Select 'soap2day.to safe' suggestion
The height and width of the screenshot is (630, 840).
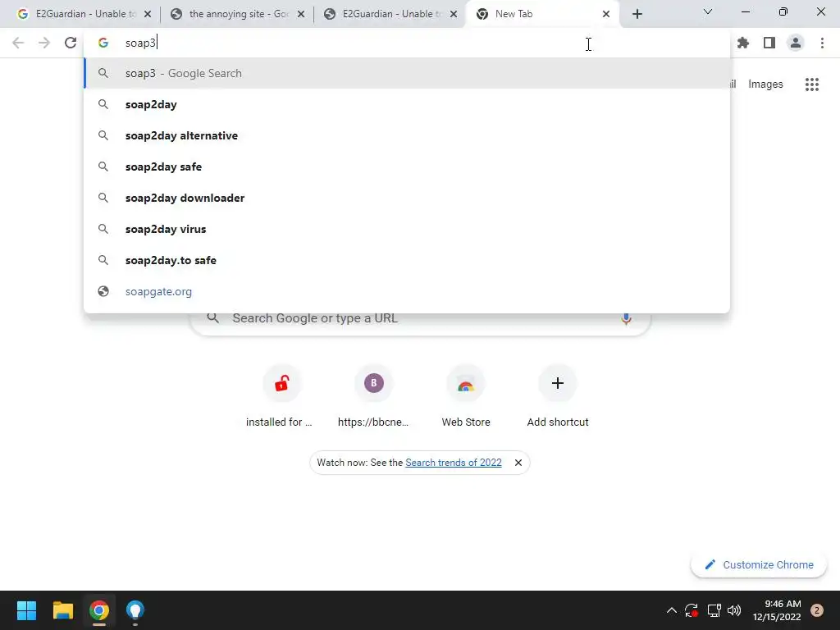click(407, 260)
